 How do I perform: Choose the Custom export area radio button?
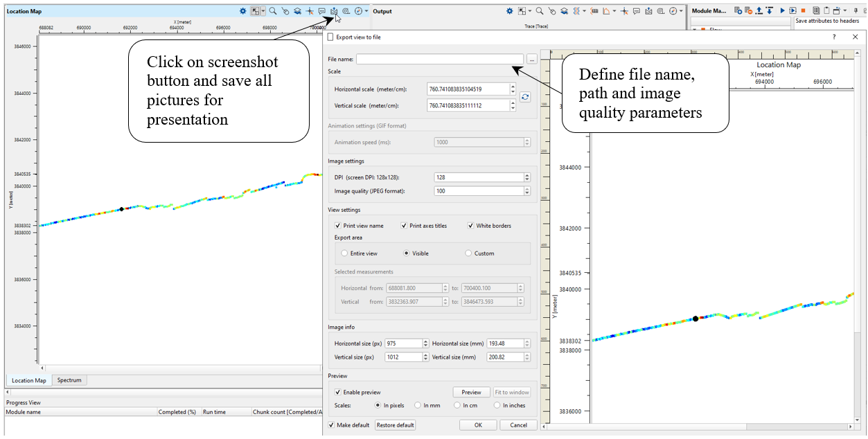pos(468,253)
